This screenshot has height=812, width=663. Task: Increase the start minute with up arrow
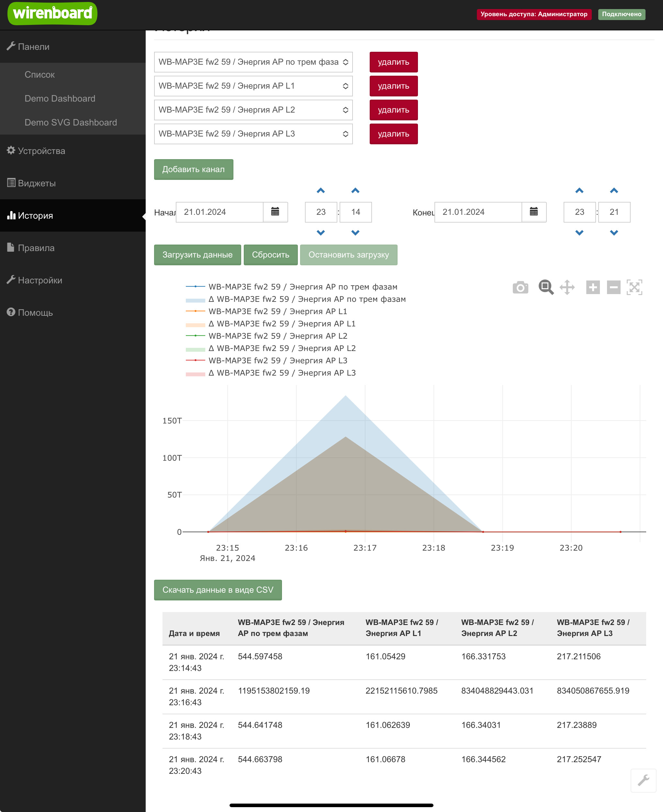[x=355, y=191]
